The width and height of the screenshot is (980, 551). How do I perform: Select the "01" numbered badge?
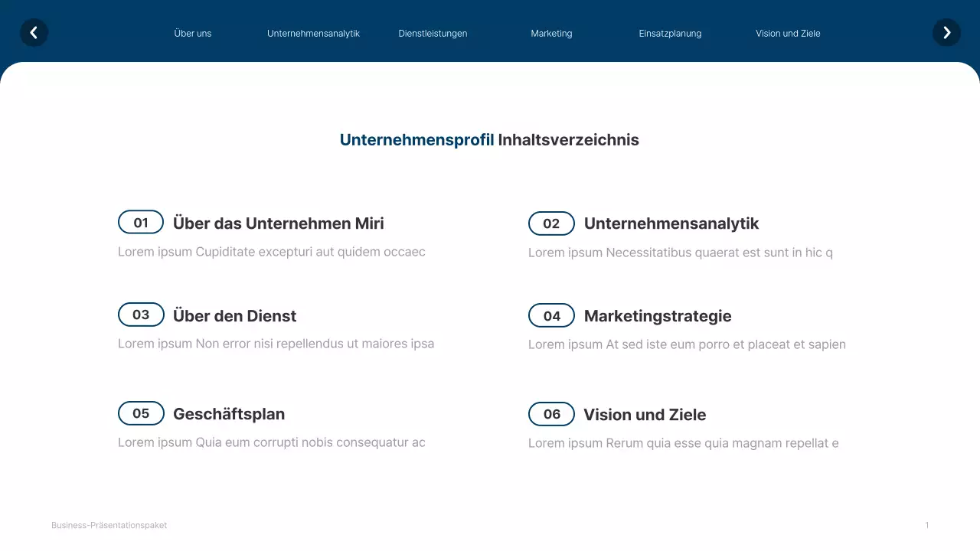pyautogui.click(x=141, y=223)
